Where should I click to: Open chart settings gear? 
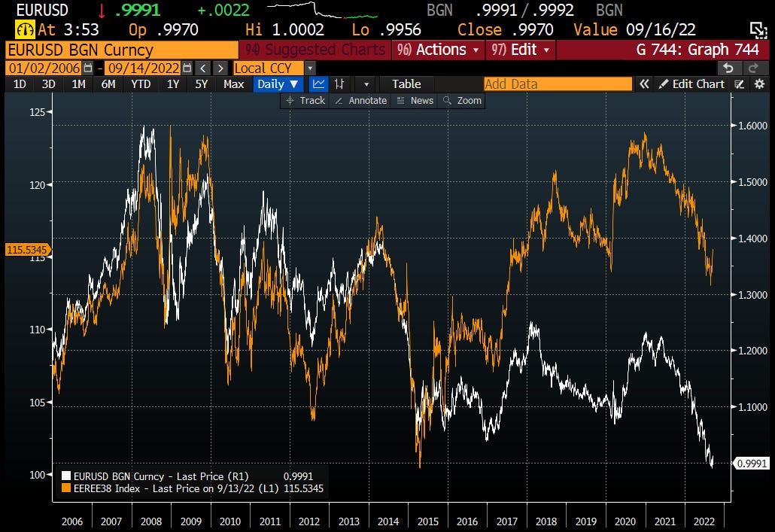click(760, 84)
